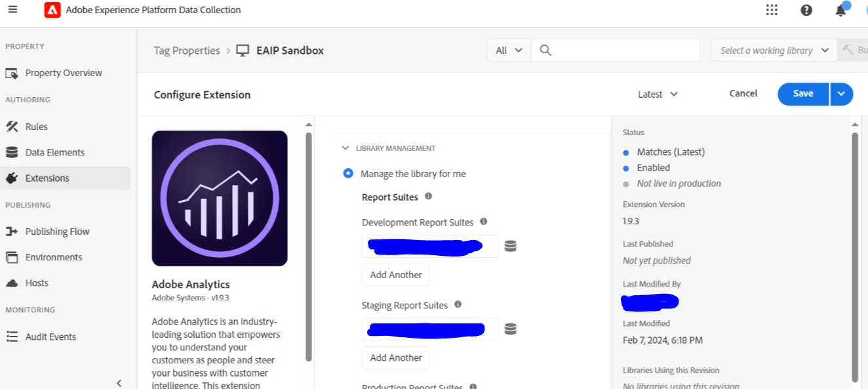
Task: Open the hamburger navigation menu
Action: (12, 10)
